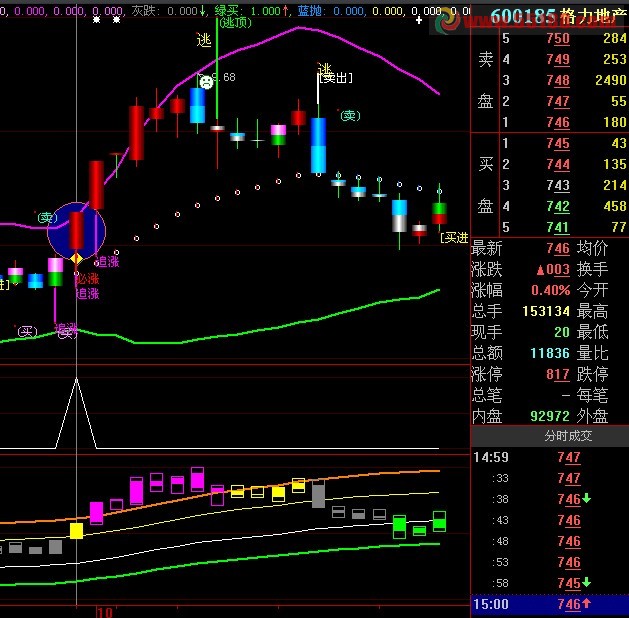Click the large gray bar in bottom panel
Image resolution: width=629 pixels, height=618 pixels.
(x=319, y=496)
